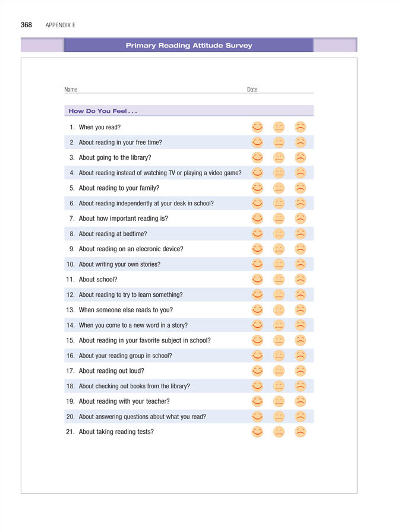
Task: Click the Date input line
Action: 285,90
